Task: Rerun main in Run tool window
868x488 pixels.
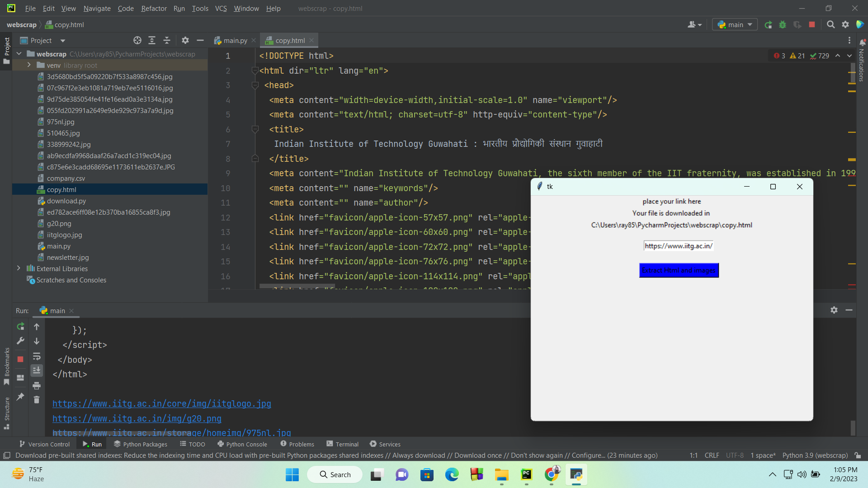Action: 20,326
